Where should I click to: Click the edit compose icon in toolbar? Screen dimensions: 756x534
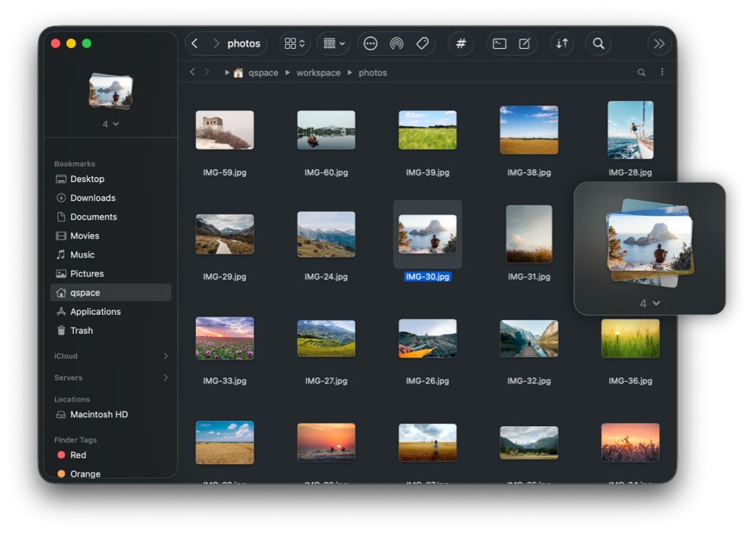tap(524, 44)
